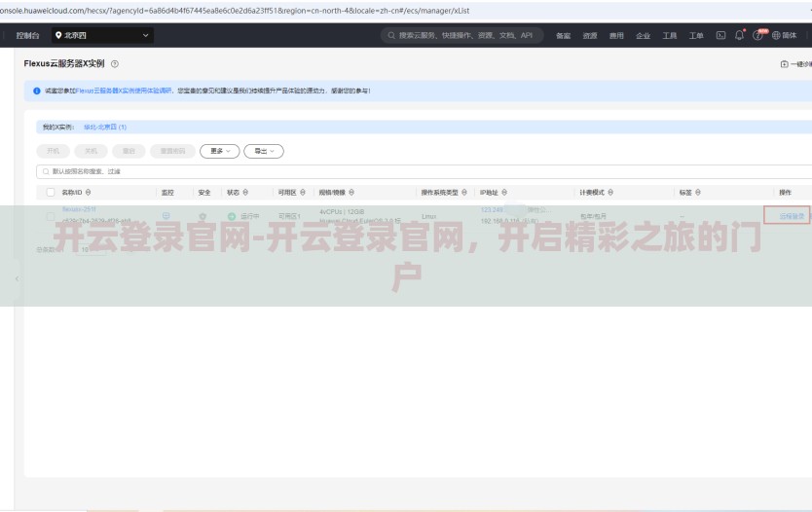This screenshot has height=512, width=812.
Task: Open the 北京四 region selector dropdown
Action: 102,35
